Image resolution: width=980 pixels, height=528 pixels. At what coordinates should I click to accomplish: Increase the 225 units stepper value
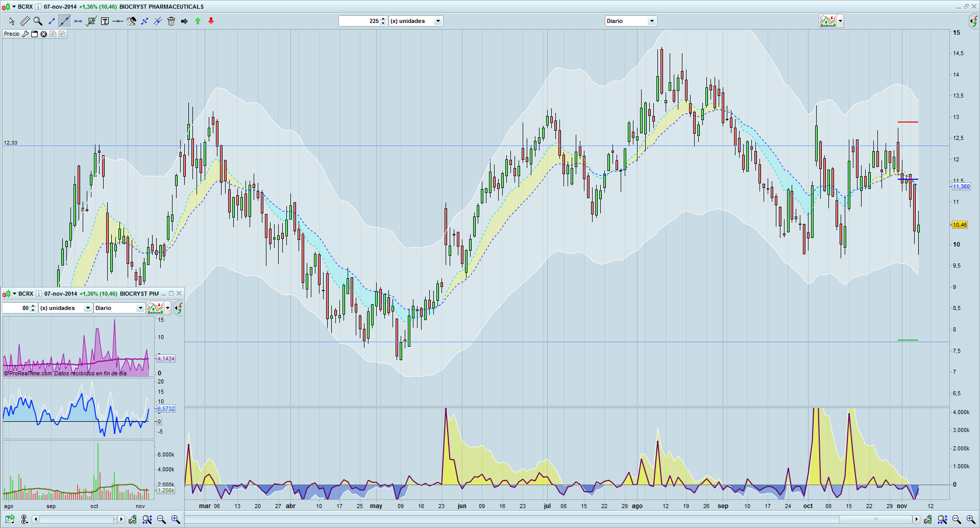(383, 19)
